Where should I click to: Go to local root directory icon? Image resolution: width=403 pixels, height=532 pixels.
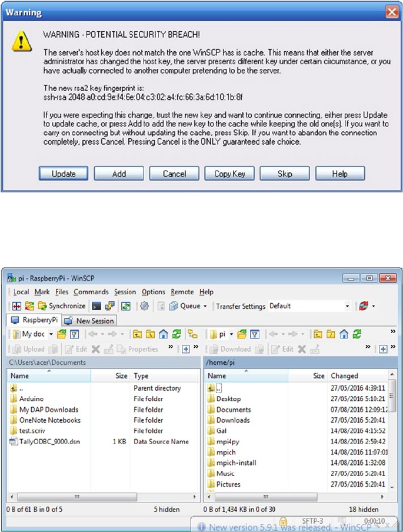150,334
